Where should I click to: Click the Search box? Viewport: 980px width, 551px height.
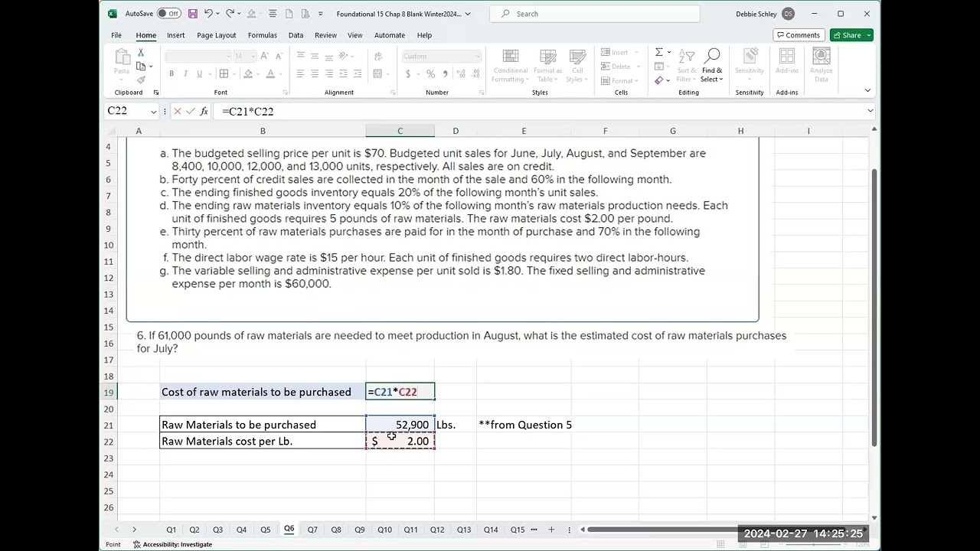click(594, 14)
